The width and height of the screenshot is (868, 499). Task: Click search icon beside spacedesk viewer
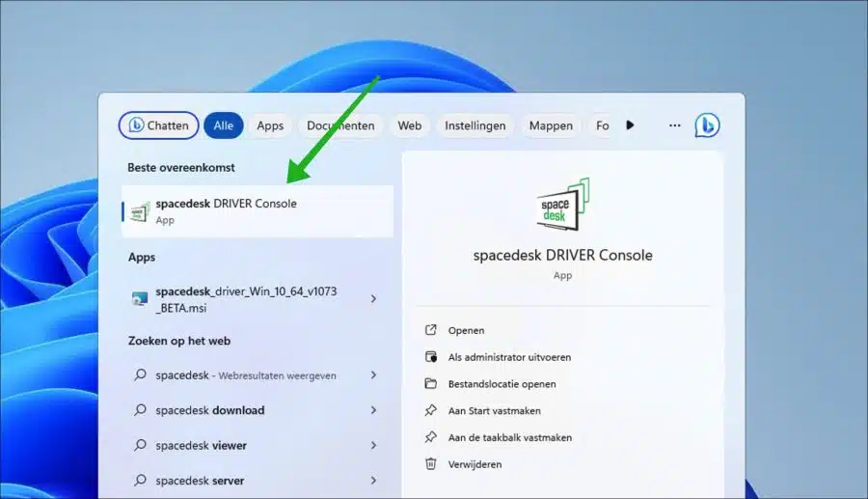point(140,445)
